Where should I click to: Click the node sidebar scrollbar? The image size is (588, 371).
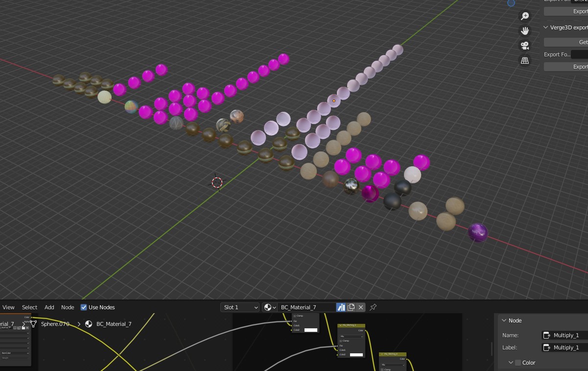(492, 349)
